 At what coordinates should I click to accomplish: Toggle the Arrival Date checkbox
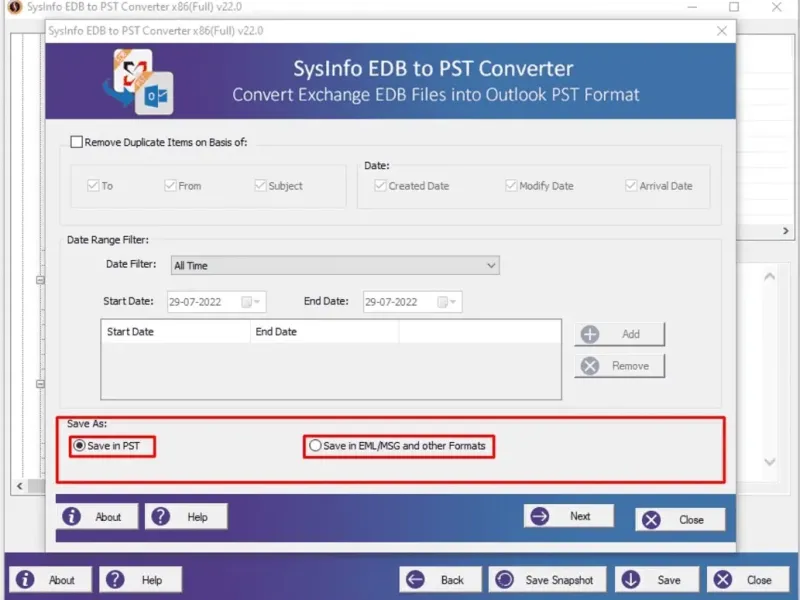(x=631, y=185)
